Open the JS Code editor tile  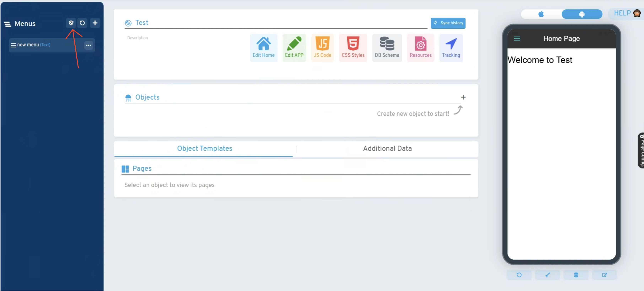pyautogui.click(x=322, y=47)
